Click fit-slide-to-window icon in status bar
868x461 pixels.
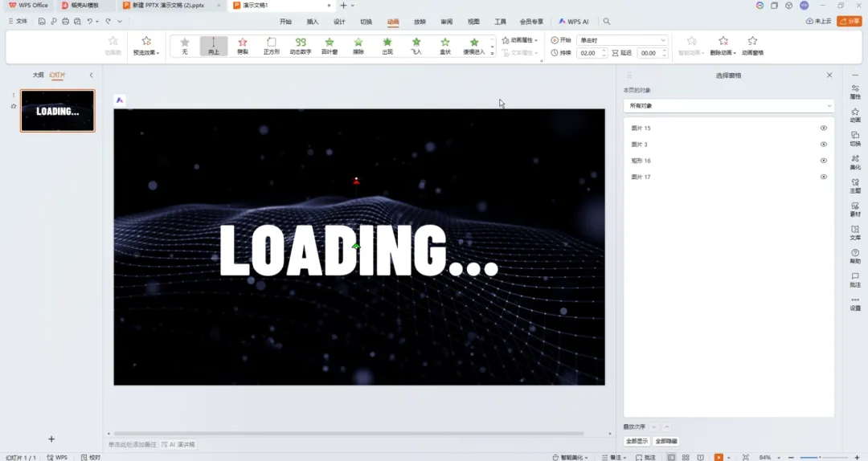[746, 457]
